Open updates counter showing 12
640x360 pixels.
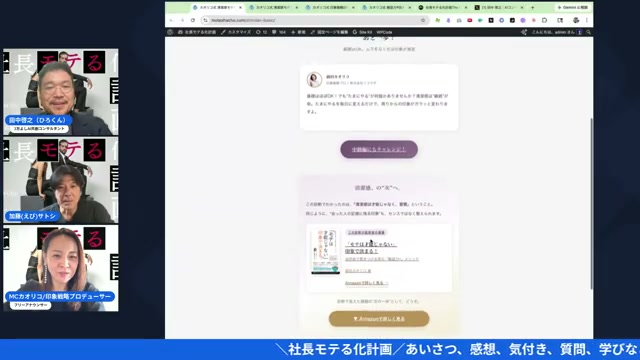pos(261,32)
